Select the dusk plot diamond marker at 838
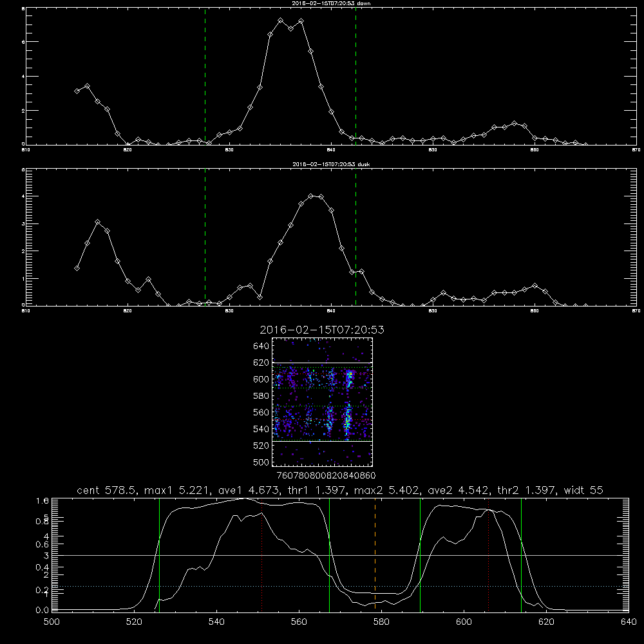644x644 pixels. [x=311, y=196]
